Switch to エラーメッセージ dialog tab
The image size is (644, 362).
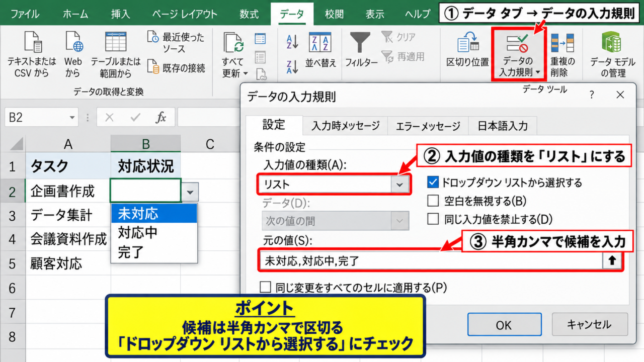pyautogui.click(x=428, y=126)
